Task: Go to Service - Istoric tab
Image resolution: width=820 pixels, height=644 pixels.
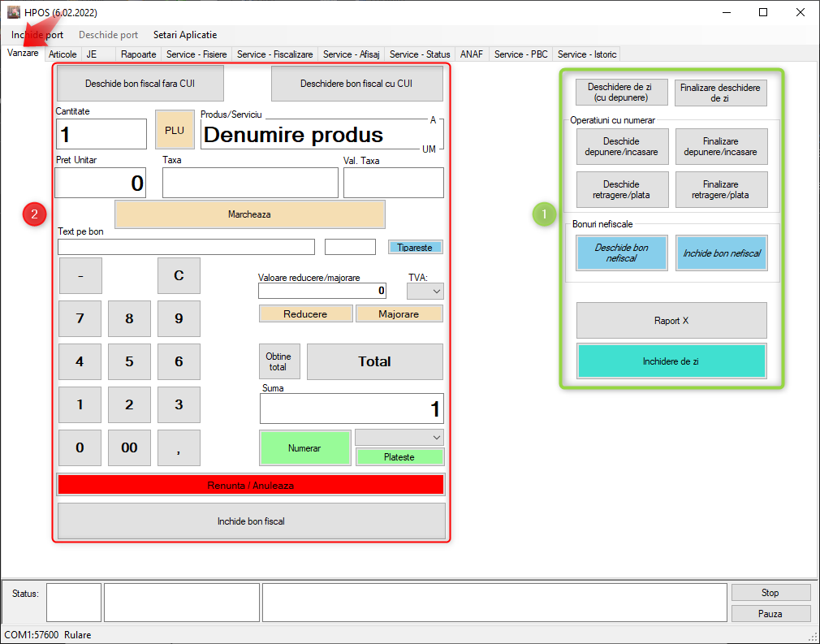Action: [x=587, y=54]
